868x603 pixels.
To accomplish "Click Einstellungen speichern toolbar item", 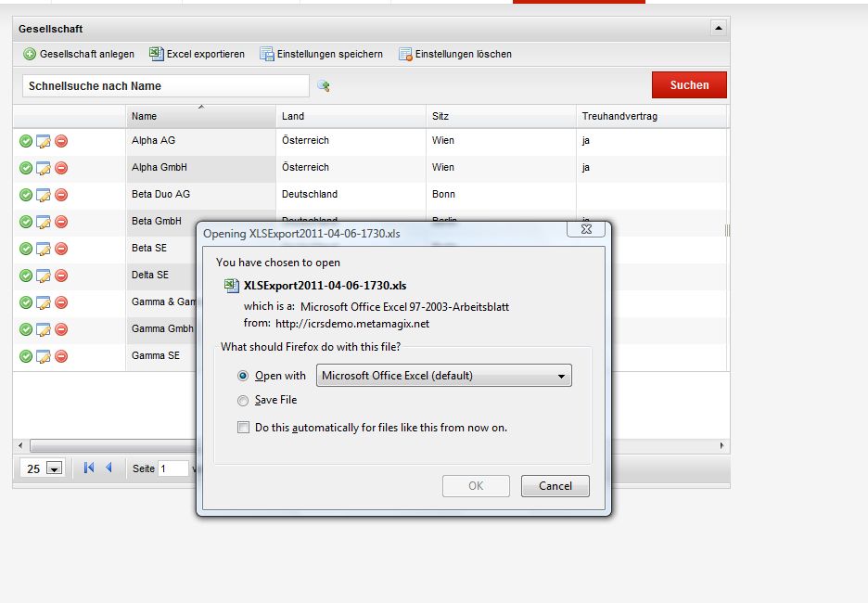I will tap(322, 54).
